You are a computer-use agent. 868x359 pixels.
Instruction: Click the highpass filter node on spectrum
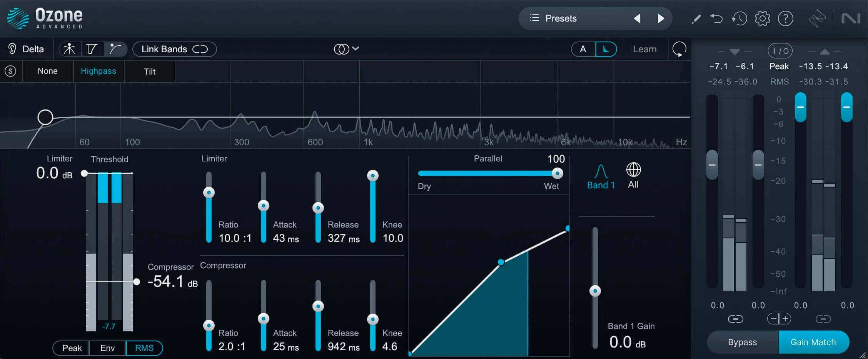pos(45,117)
